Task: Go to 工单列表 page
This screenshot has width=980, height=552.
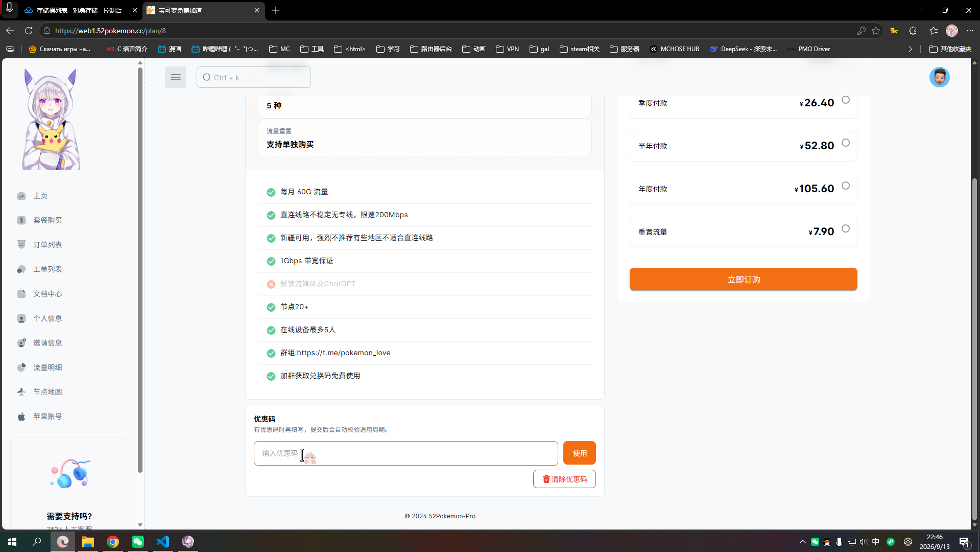Action: pos(47,269)
